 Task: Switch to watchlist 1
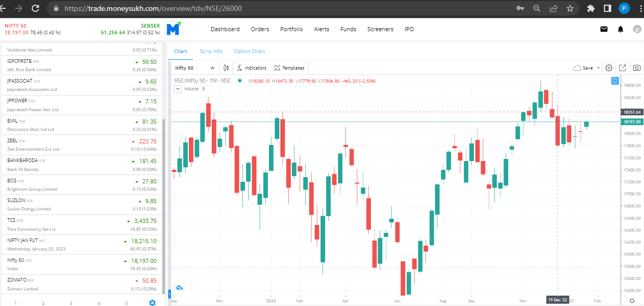pos(16,303)
